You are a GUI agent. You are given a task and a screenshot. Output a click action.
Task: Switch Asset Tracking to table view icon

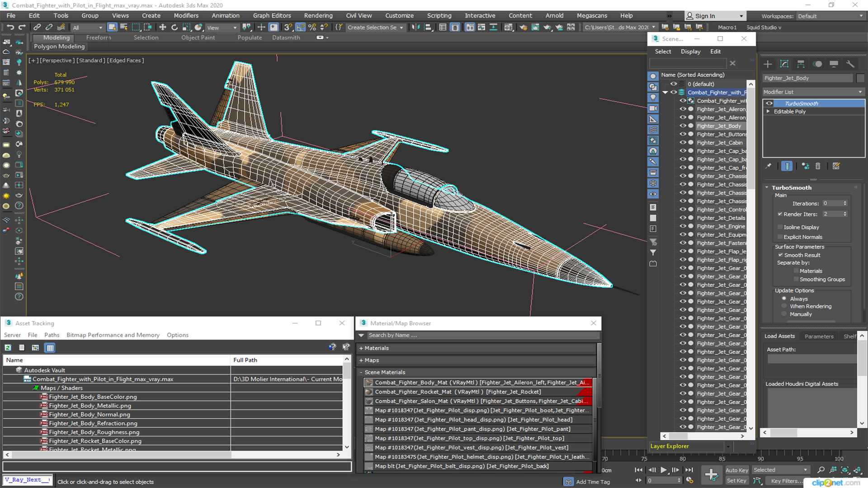pyautogui.click(x=50, y=347)
